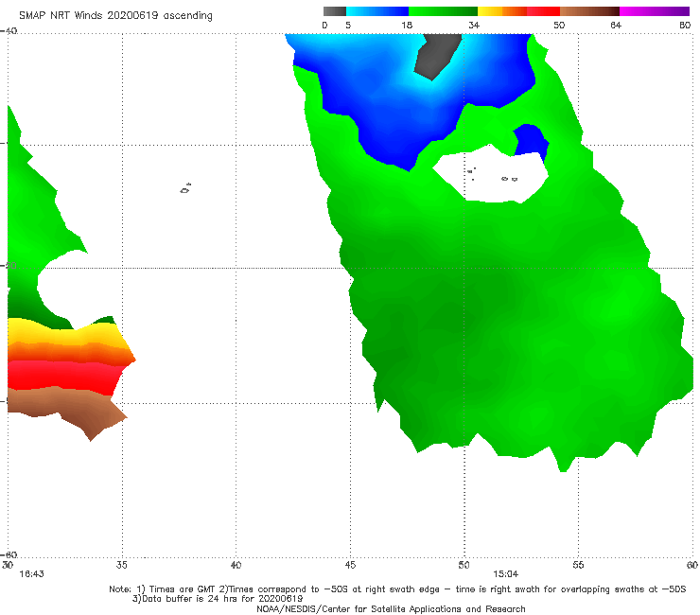The width and height of the screenshot is (700, 615).
Task: Click the color bar label '64'
Action: click(616, 25)
